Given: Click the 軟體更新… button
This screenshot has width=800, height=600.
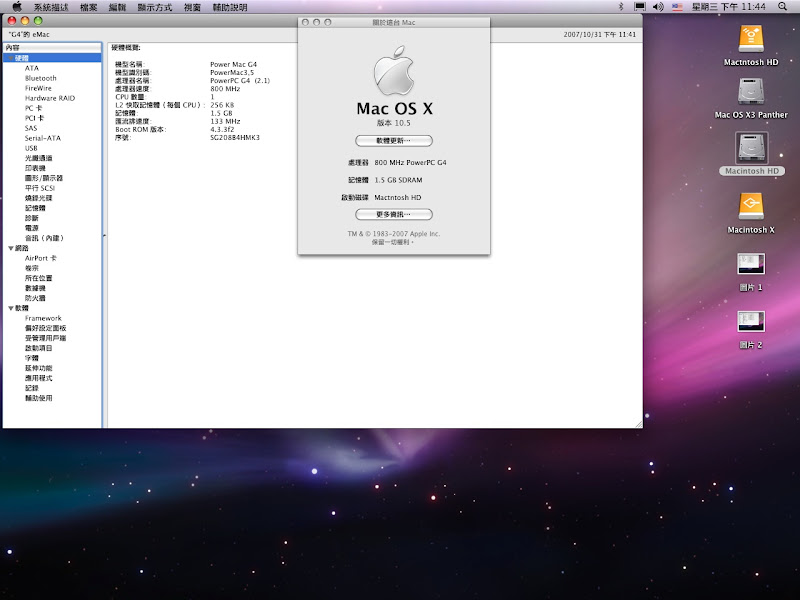Looking at the screenshot, I should (x=394, y=140).
